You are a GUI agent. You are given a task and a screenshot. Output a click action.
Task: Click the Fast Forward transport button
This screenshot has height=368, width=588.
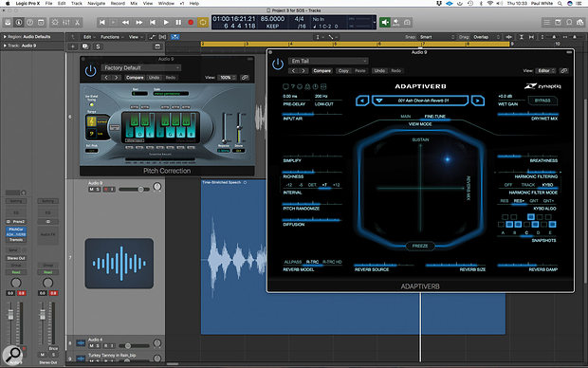pyautogui.click(x=139, y=23)
